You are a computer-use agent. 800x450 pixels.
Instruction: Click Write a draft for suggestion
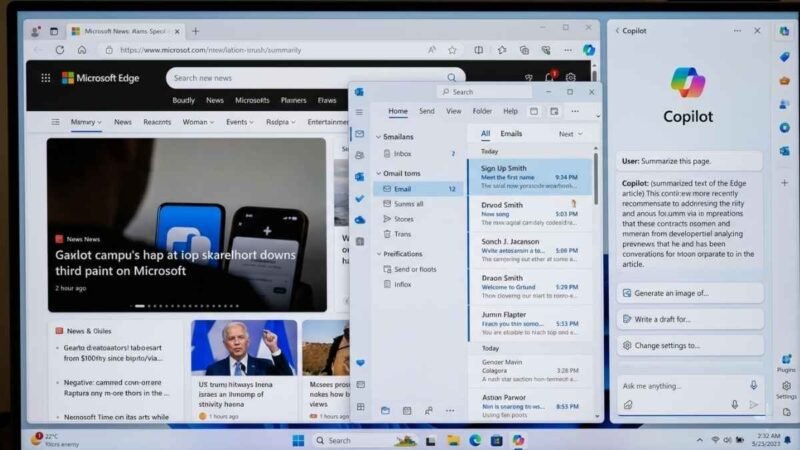(690, 319)
